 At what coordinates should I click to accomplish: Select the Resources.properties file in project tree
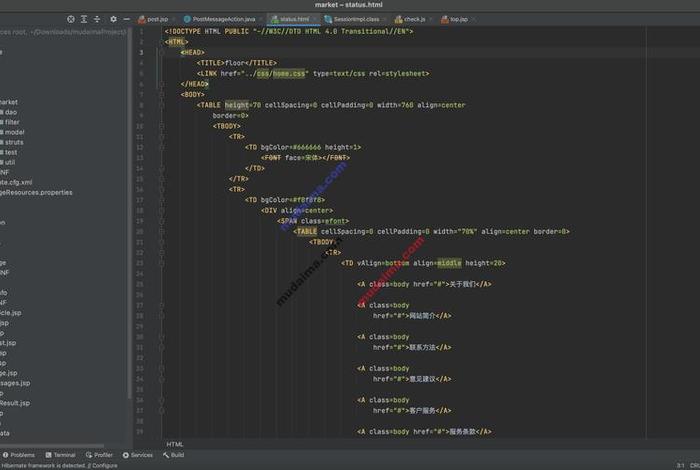click(36, 192)
